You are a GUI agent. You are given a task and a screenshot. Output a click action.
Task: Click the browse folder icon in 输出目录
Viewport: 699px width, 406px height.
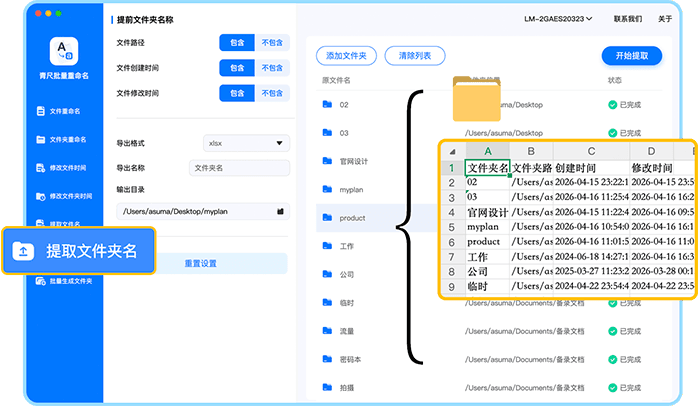(281, 211)
